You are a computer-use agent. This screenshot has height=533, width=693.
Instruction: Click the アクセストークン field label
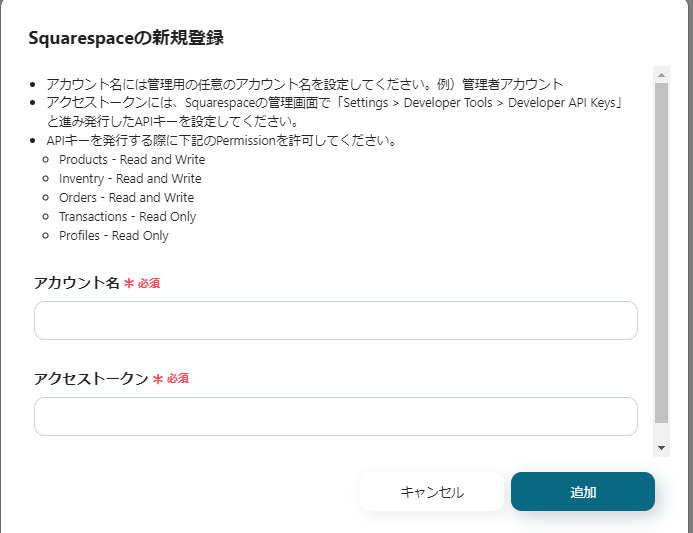(x=91, y=379)
